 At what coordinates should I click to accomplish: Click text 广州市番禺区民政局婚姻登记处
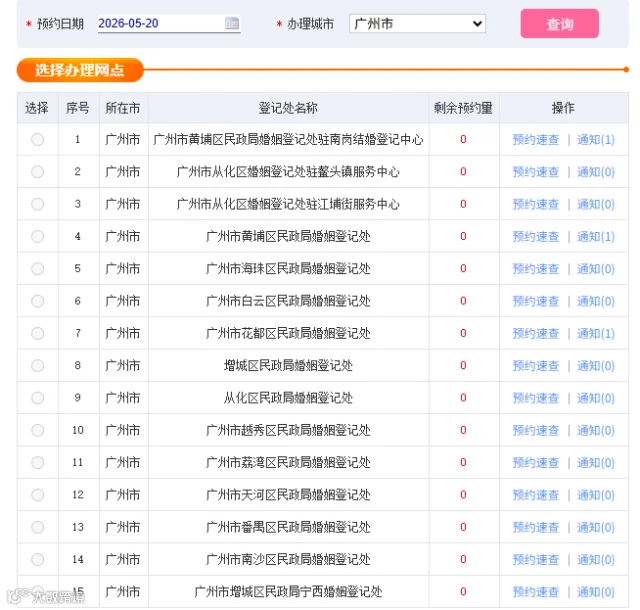pos(288,527)
